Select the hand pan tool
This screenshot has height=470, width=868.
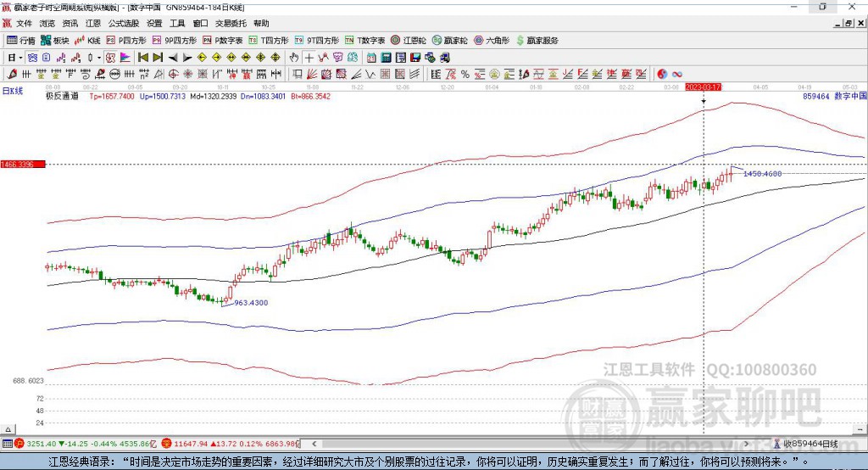pos(294,58)
